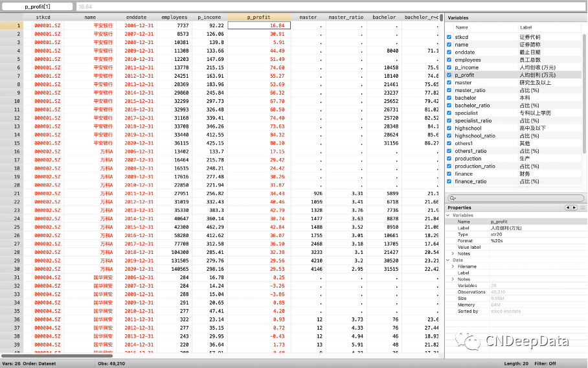The width and height of the screenshot is (588, 368).
Task: Select the p_profit column header
Action: 259,17
